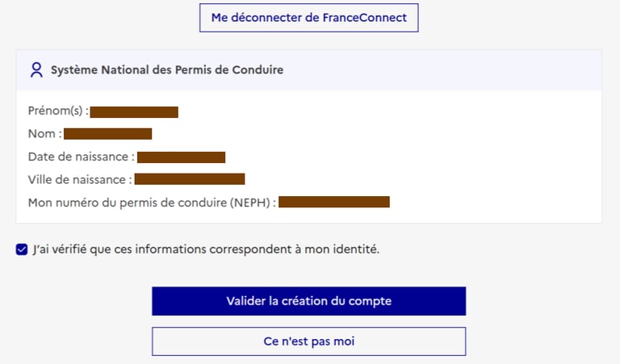Click the "Système National des Permis de Conduire" heading

[x=166, y=70]
